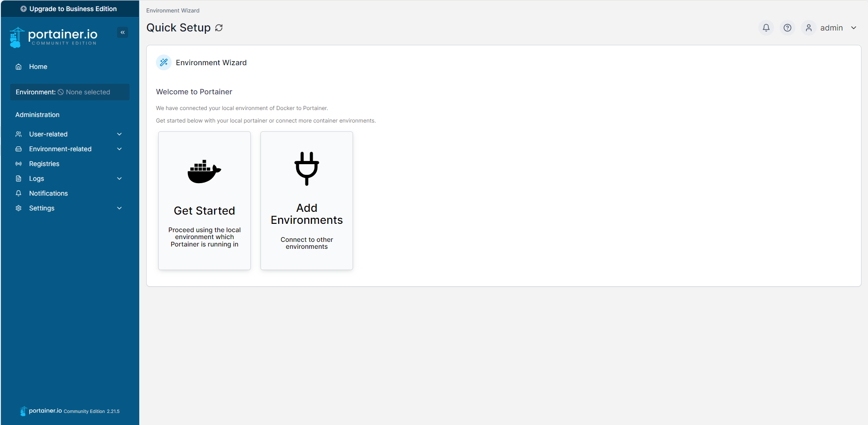Click the Administration section heading
The height and width of the screenshot is (425, 868).
37,115
